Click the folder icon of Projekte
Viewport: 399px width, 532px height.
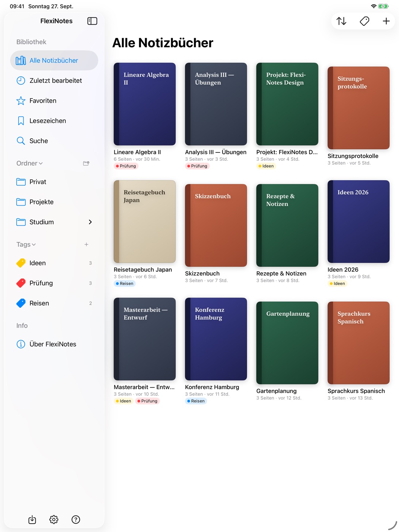pyautogui.click(x=21, y=202)
